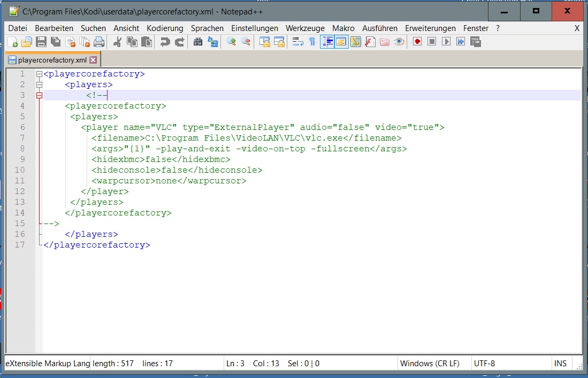The width and height of the screenshot is (588, 378).
Task: Open the Suchen menu
Action: coord(94,28)
